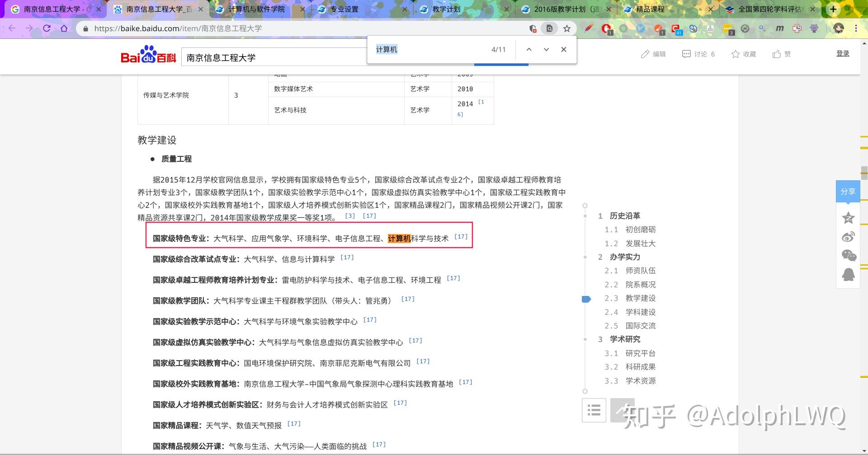Click the browser forward arrow
The width and height of the screenshot is (868, 455).
pos(29,28)
